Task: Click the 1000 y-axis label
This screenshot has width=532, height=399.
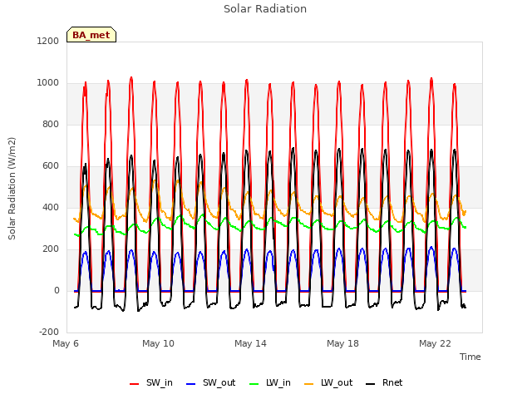Action: 48,83
